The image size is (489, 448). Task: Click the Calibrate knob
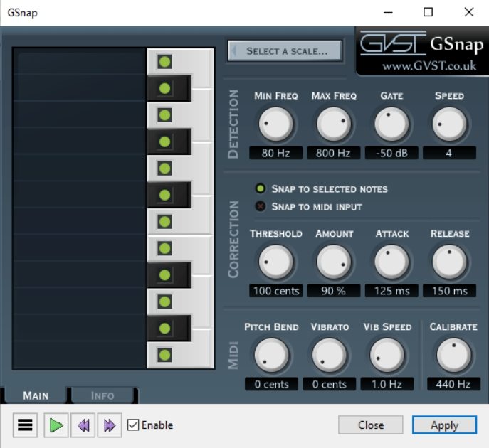453,355
